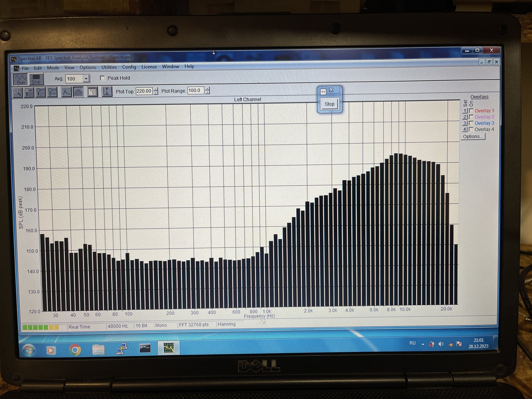Open the Config menu

129,67
